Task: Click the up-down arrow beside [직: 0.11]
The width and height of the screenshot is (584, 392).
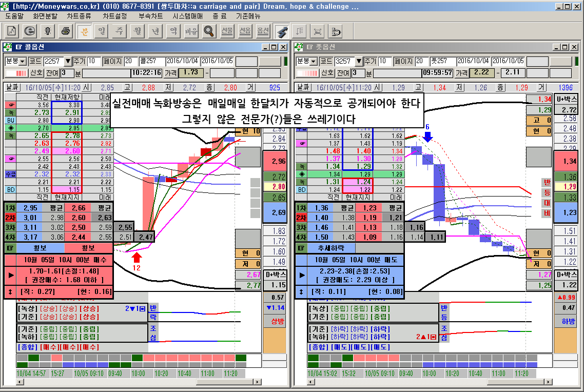Action: click(301, 292)
